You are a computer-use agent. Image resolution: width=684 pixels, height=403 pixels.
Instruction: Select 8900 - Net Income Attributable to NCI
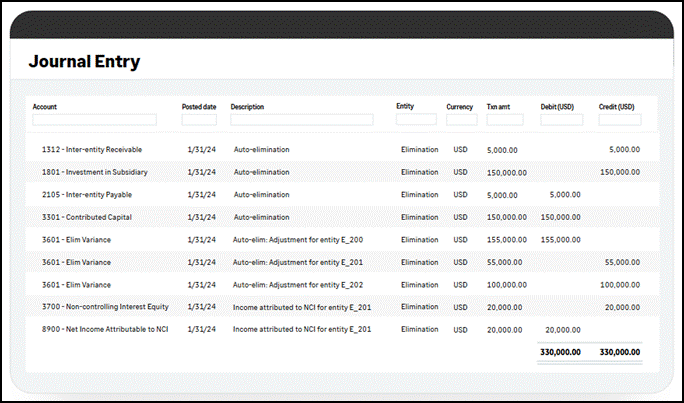(x=105, y=329)
